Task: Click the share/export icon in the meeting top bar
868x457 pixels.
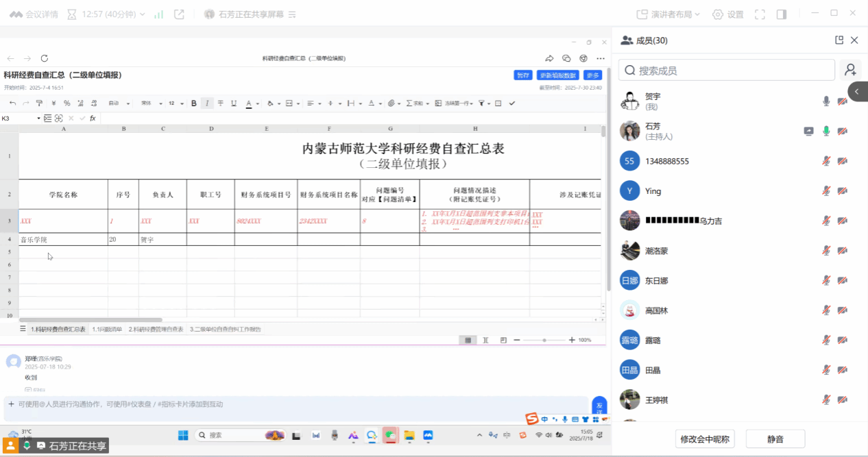Action: tap(179, 14)
